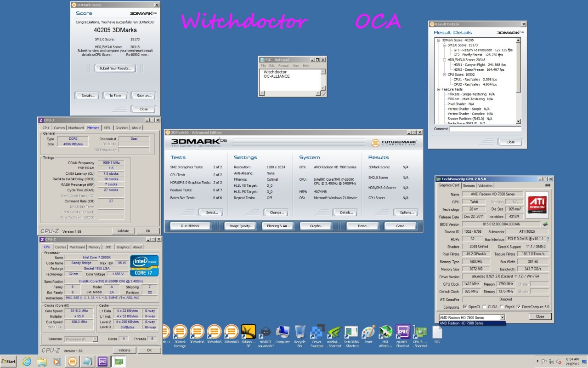The width and height of the screenshot is (588, 368).
Task: Open the Driver Sweeper desktop shortcut
Action: coord(317,332)
